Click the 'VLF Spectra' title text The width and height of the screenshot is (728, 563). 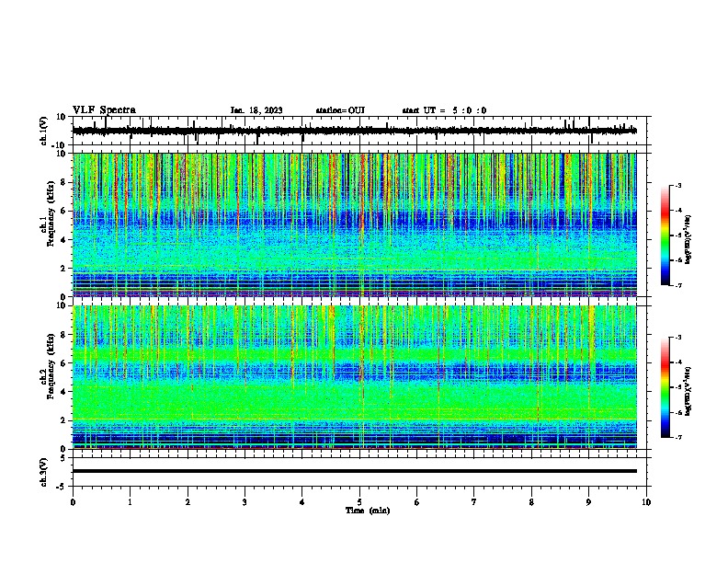click(x=104, y=110)
